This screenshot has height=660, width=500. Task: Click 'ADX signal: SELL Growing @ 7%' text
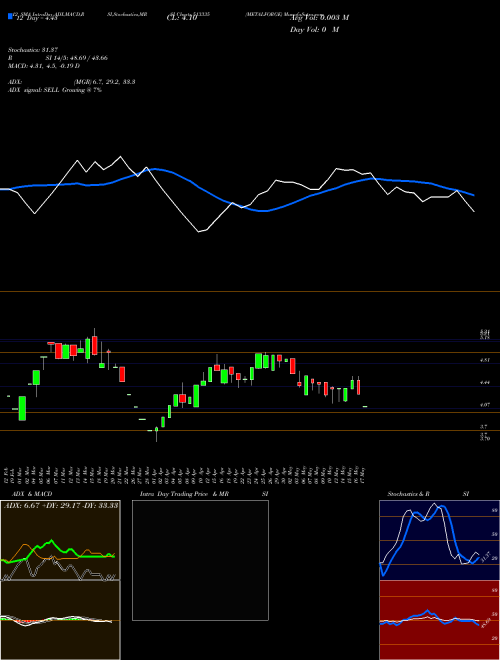point(55,90)
